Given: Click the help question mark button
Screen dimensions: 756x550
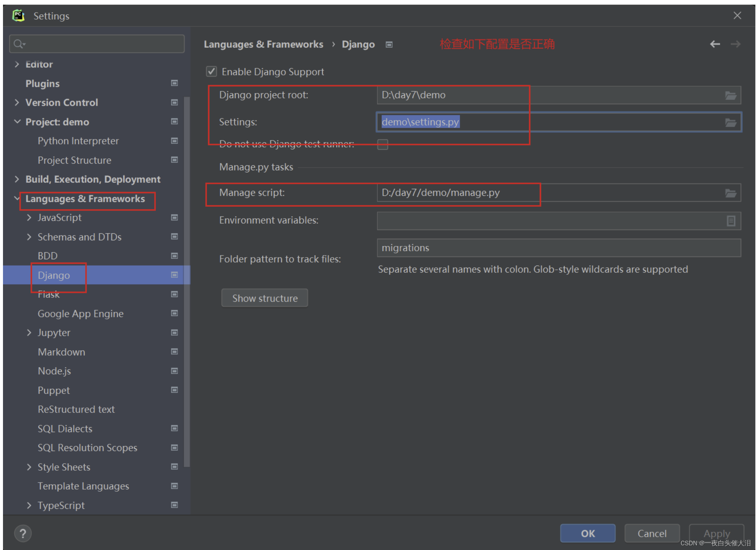Looking at the screenshot, I should click(23, 533).
